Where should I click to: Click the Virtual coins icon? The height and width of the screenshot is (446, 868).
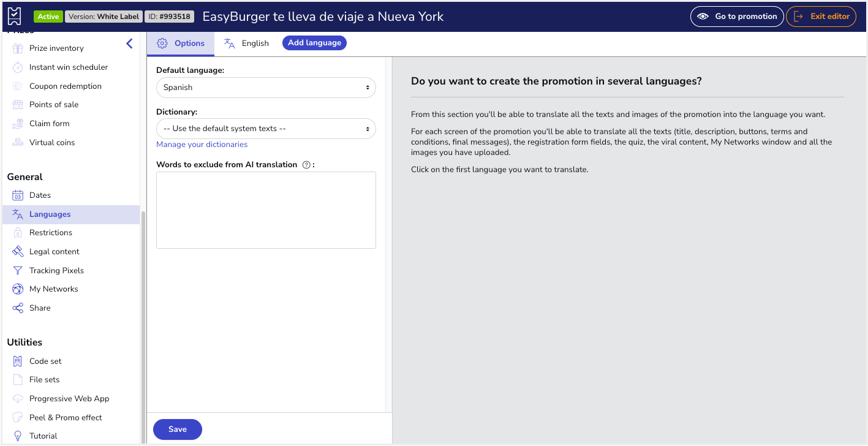tap(18, 143)
